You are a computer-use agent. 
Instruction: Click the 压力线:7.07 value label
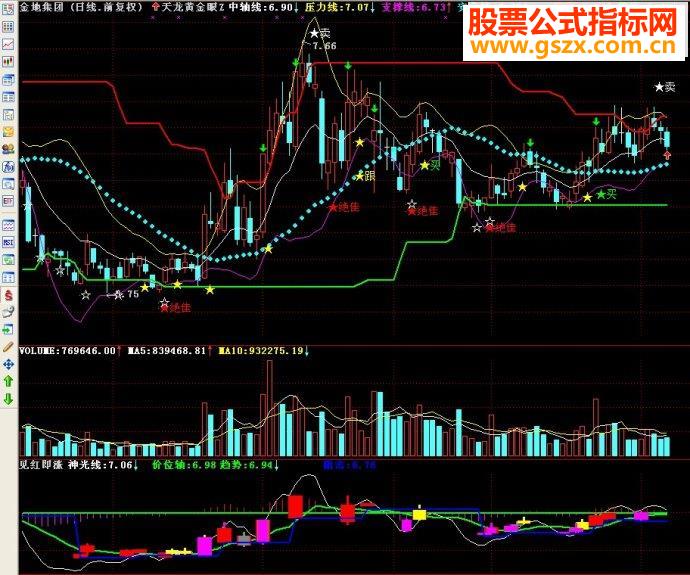[x=337, y=7]
